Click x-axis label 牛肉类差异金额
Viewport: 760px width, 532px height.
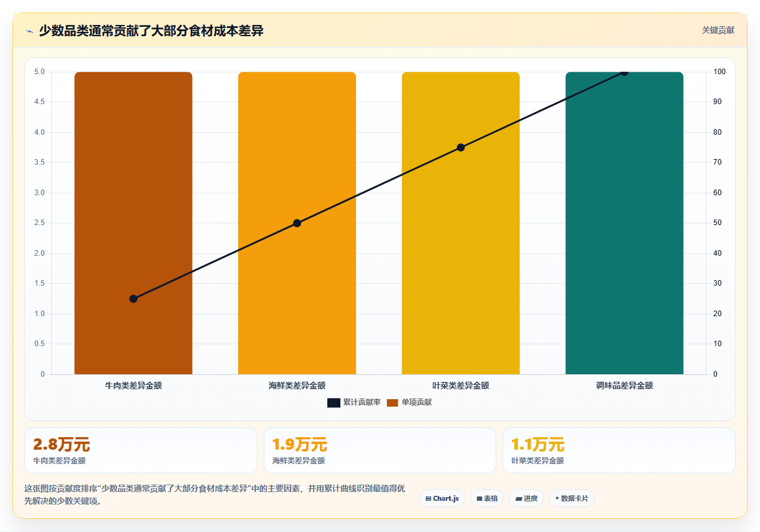[133, 385]
